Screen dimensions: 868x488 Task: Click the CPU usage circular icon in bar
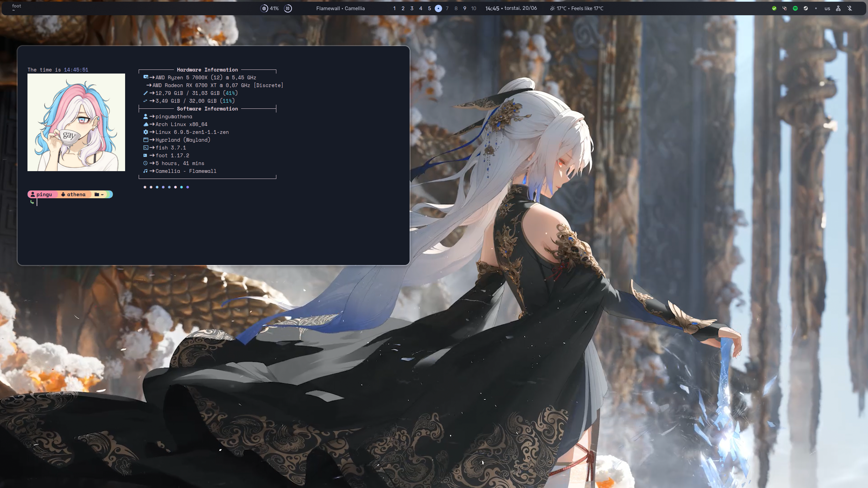(264, 8)
